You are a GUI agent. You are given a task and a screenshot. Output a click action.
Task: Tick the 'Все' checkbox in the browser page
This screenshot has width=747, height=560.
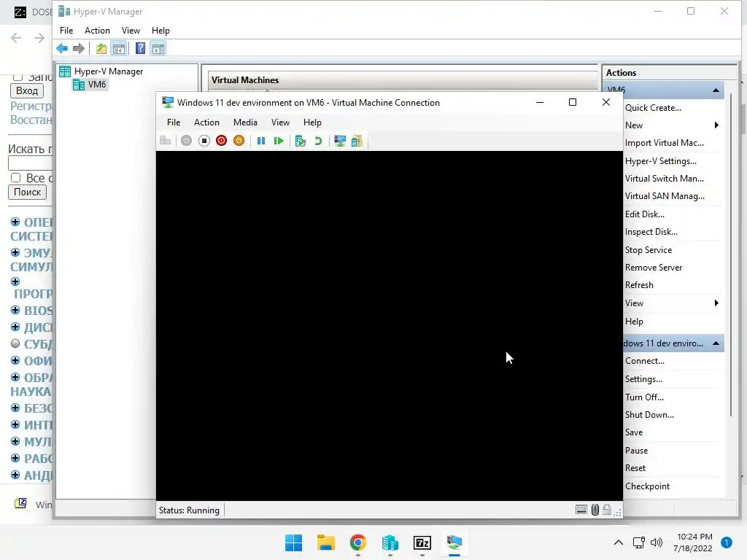pyautogui.click(x=16, y=178)
